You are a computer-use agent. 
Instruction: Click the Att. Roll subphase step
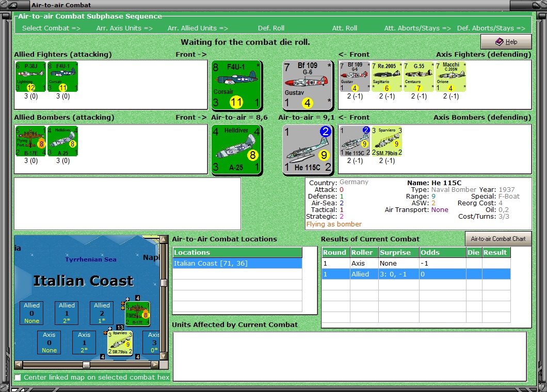pyautogui.click(x=345, y=28)
